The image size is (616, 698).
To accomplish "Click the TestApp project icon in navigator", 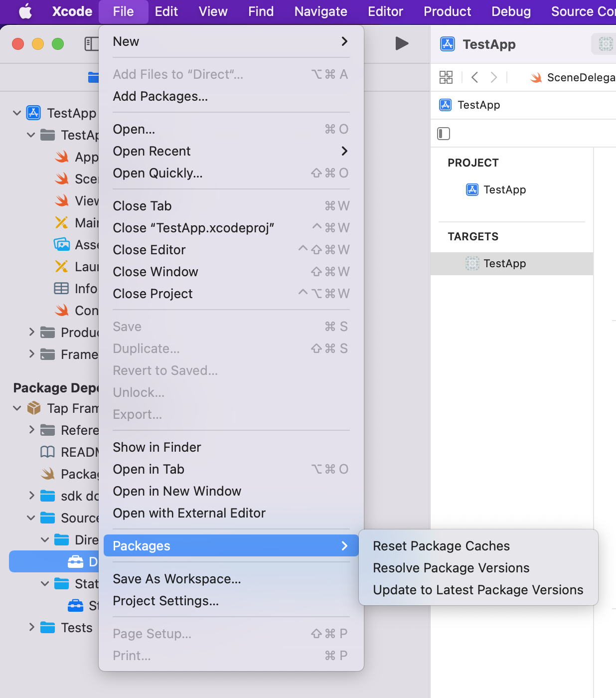I will (33, 113).
